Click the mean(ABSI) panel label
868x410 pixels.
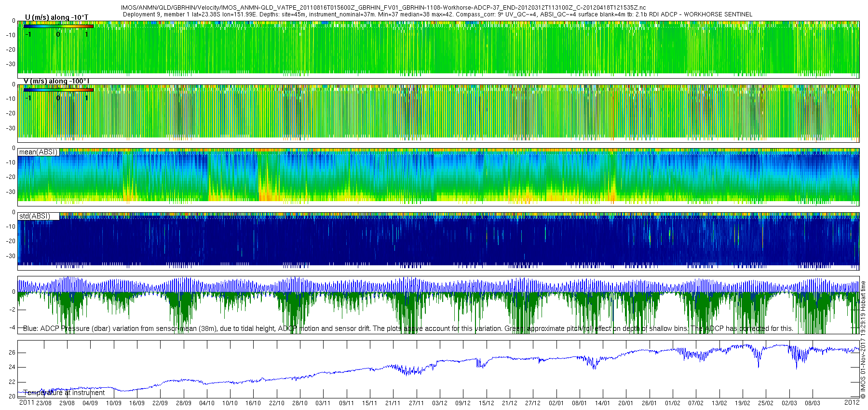[x=38, y=152]
